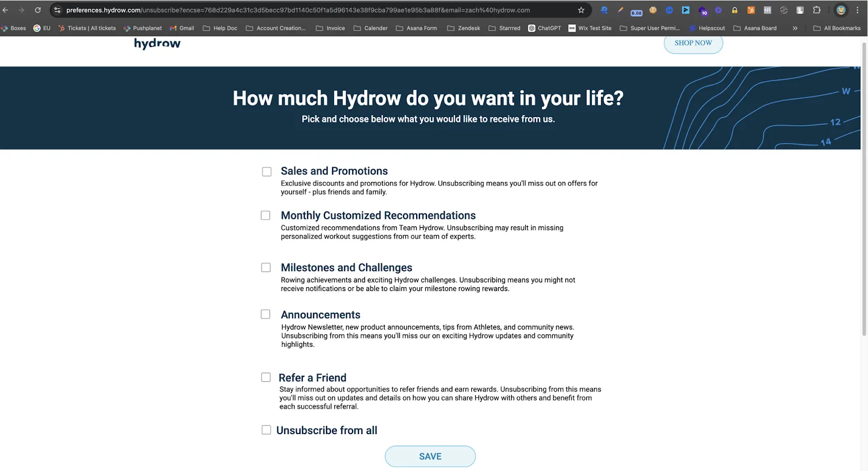
Task: Open the code brackets extension icon
Action: 767,10
